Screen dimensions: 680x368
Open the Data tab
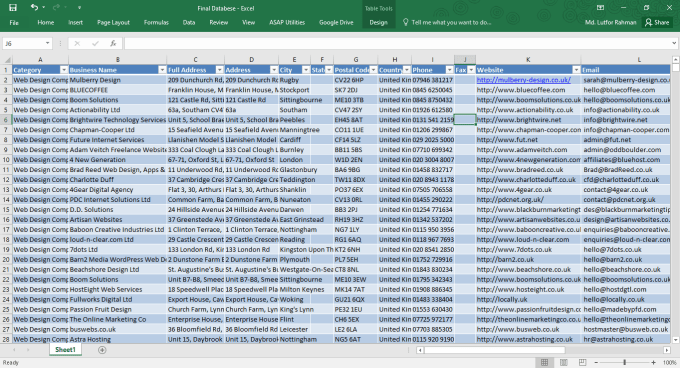(x=189, y=23)
